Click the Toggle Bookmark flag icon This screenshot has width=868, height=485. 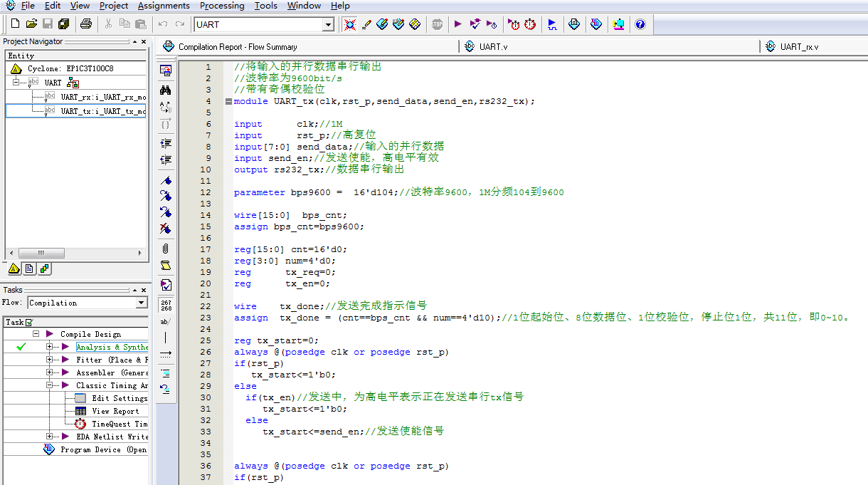coord(165,180)
